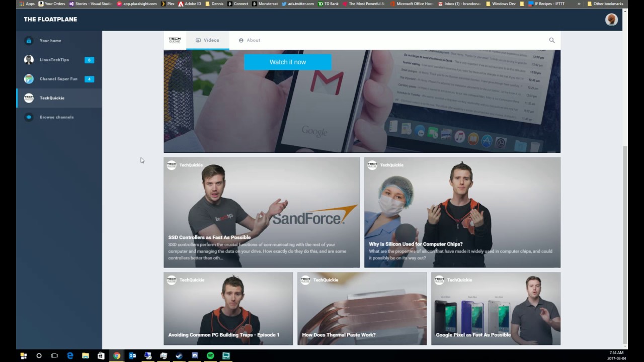The image size is (644, 362).
Task: Switch to the About tab
Action: (x=250, y=40)
